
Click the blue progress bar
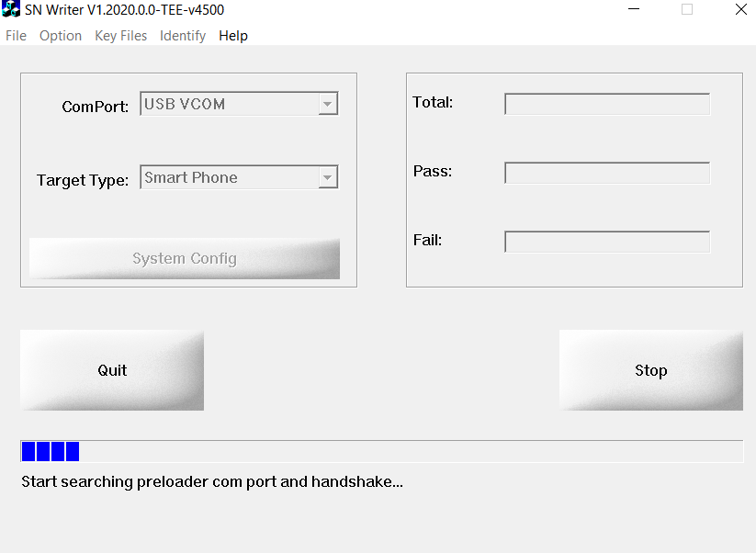tap(381, 451)
